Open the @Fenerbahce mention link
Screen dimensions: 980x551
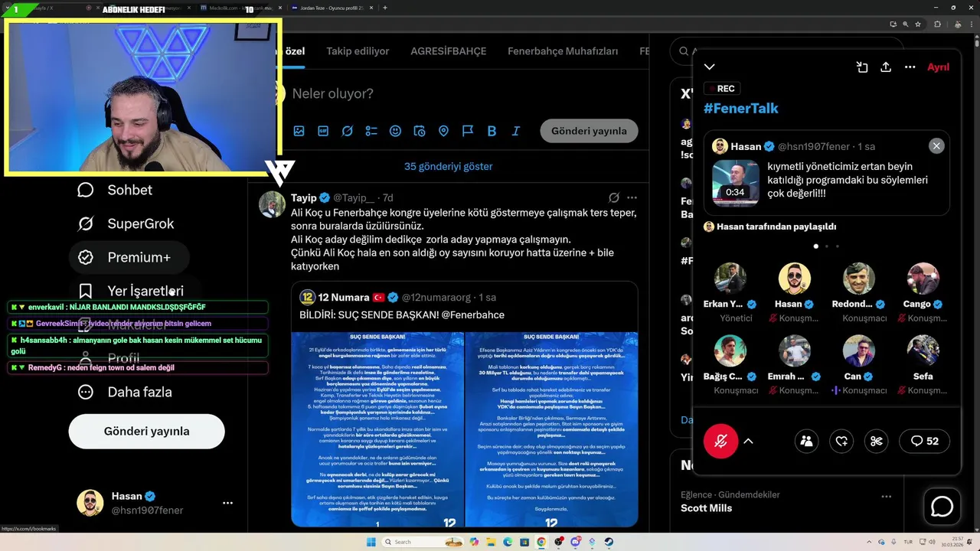click(x=473, y=315)
